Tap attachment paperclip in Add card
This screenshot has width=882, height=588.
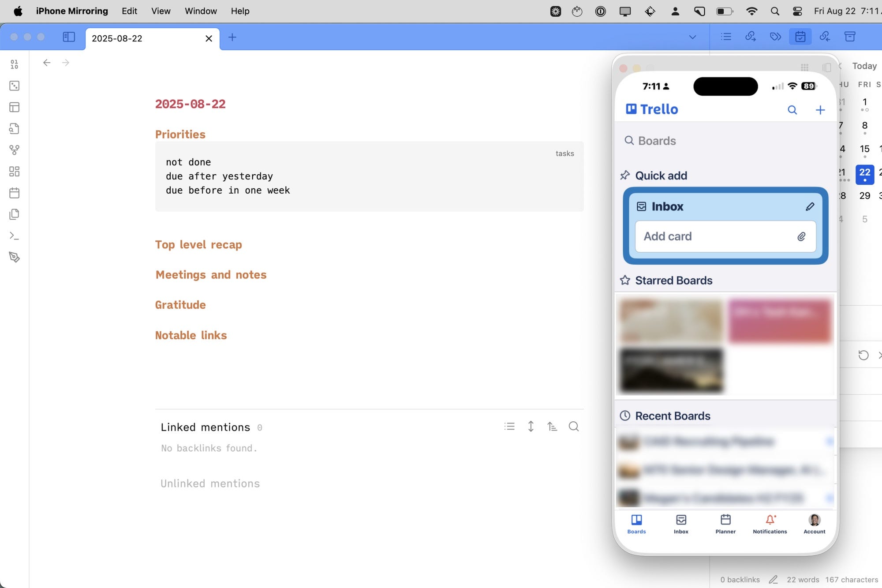[x=801, y=236]
